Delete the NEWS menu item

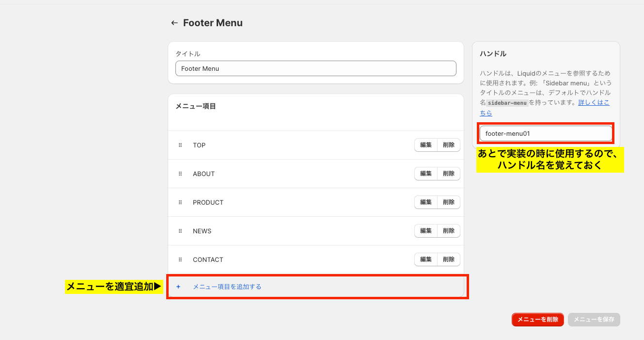[449, 231]
